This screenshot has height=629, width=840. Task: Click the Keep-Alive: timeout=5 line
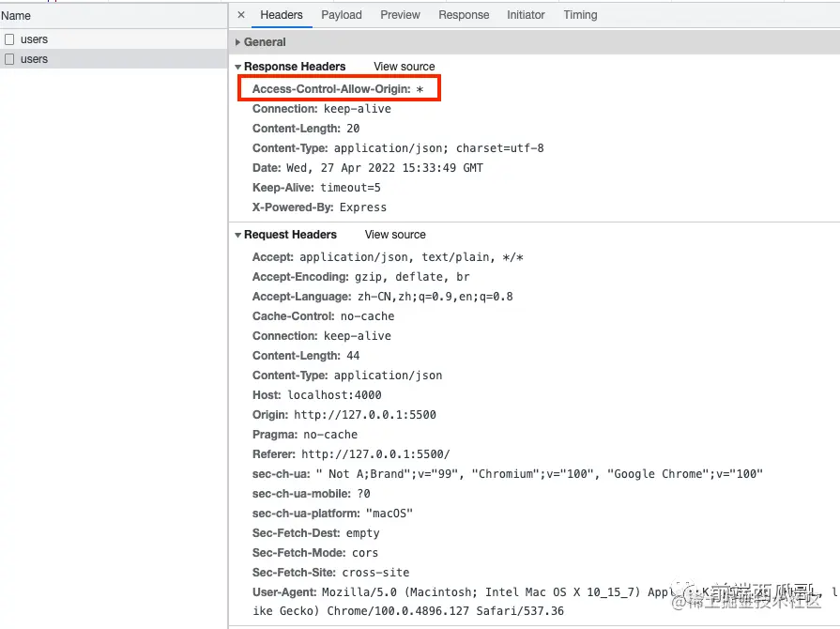pos(316,188)
